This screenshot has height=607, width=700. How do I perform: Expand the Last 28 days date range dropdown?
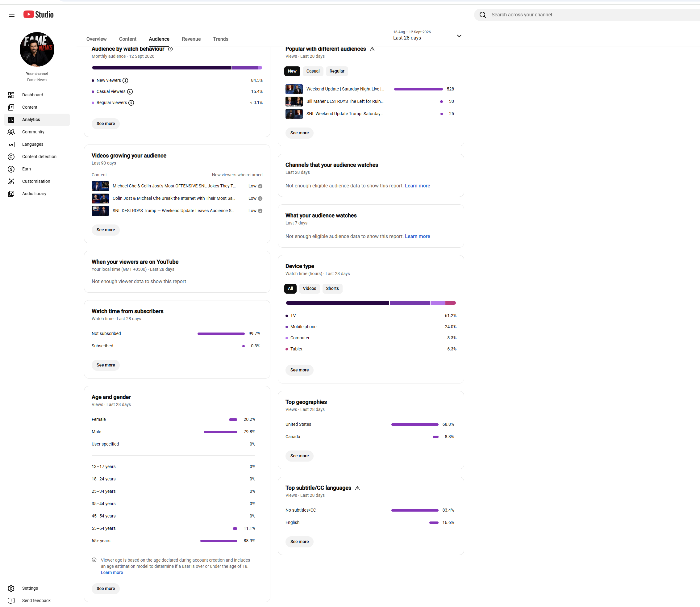427,35
